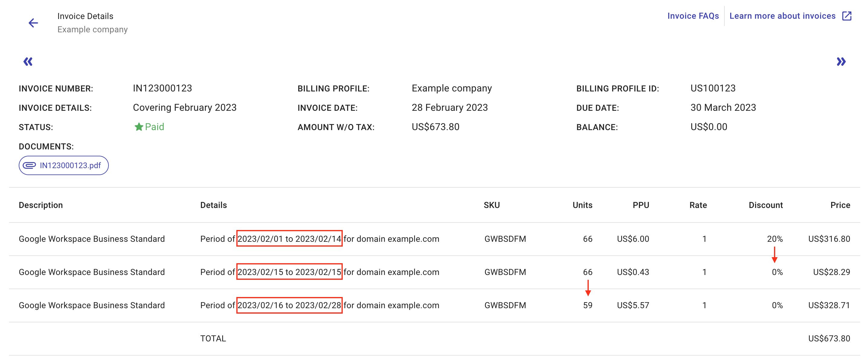Click the Description column header
The height and width of the screenshot is (361, 868).
click(x=41, y=205)
